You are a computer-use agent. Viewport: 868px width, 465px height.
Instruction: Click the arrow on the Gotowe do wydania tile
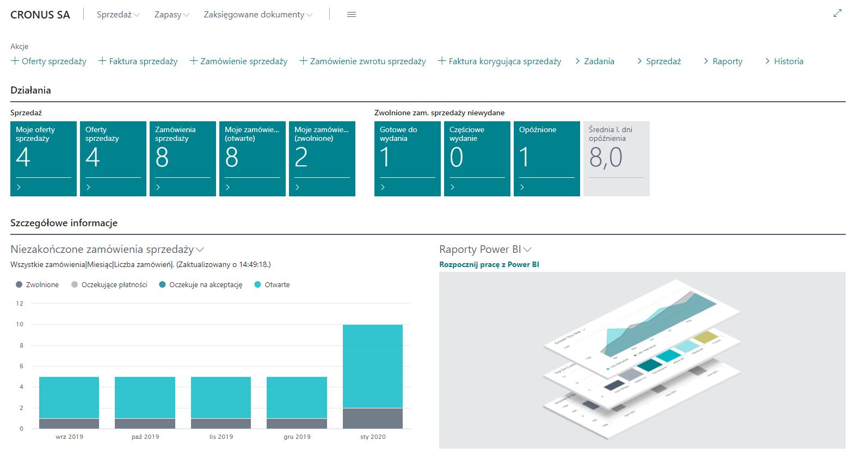(383, 187)
